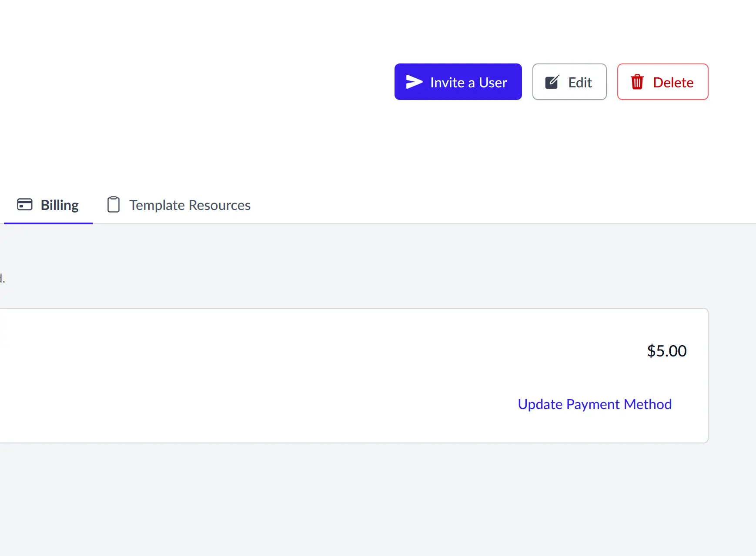Click the blue underline beneath the Billing tab
This screenshot has width=756, height=556.
[48, 223]
